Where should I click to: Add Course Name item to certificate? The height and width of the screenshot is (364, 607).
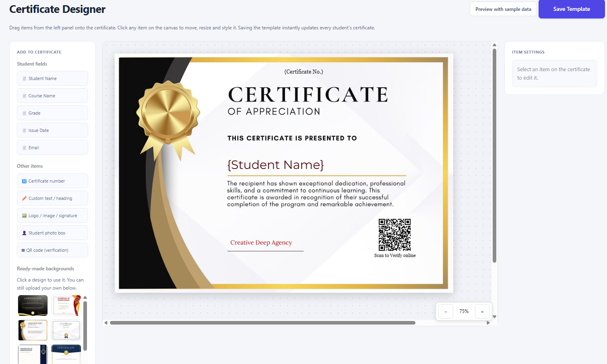(x=52, y=96)
